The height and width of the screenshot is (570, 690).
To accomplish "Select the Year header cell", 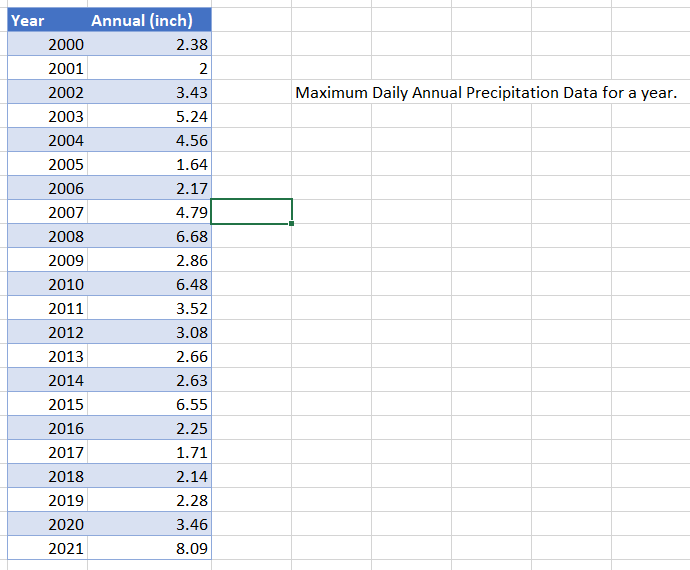I will tap(48, 20).
